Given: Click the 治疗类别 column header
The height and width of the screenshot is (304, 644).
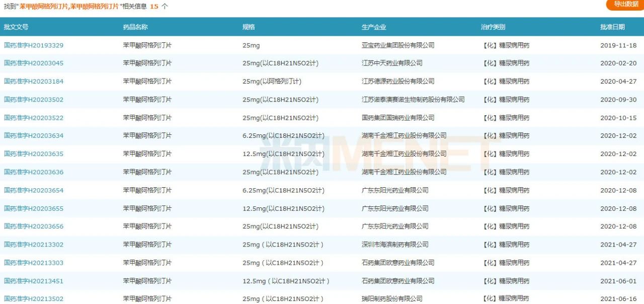Looking at the screenshot, I should (493, 27).
